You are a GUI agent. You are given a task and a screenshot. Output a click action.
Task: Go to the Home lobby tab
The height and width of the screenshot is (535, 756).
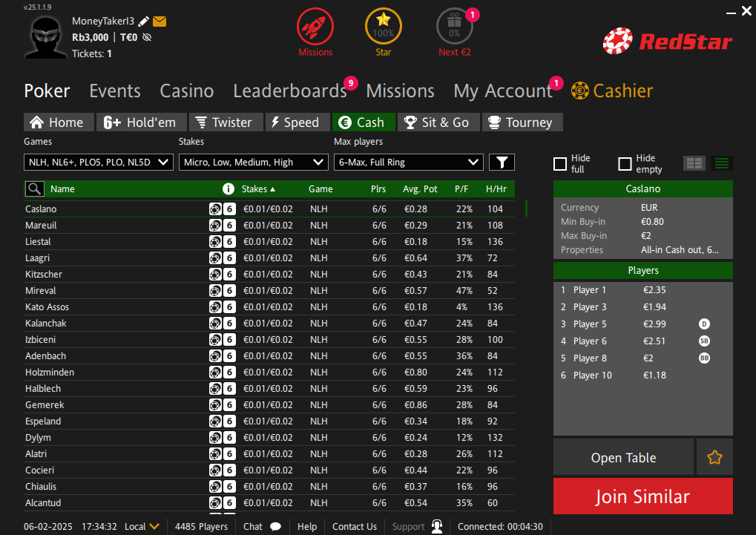[x=59, y=122]
